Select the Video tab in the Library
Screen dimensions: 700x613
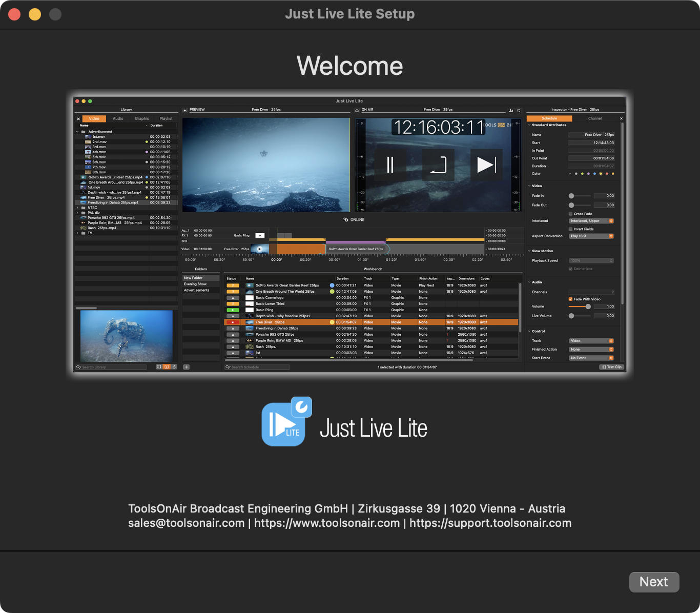coord(94,119)
